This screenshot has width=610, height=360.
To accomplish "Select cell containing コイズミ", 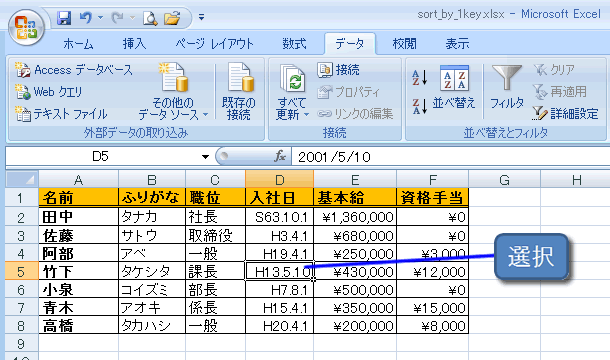I will tap(152, 290).
